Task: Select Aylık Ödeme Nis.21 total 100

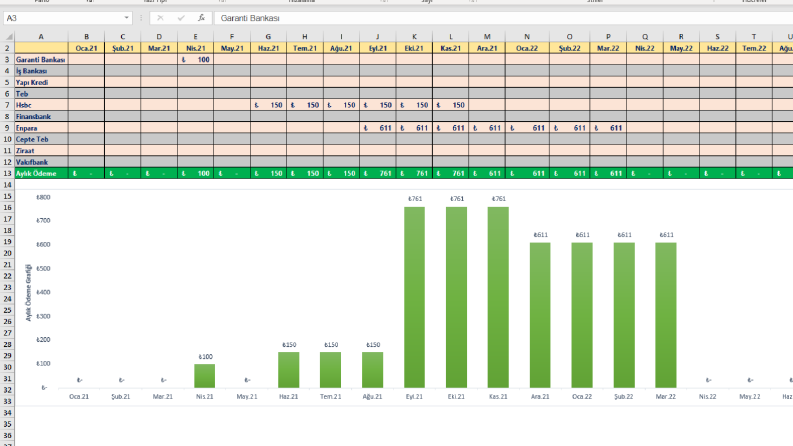Action: pos(195,173)
